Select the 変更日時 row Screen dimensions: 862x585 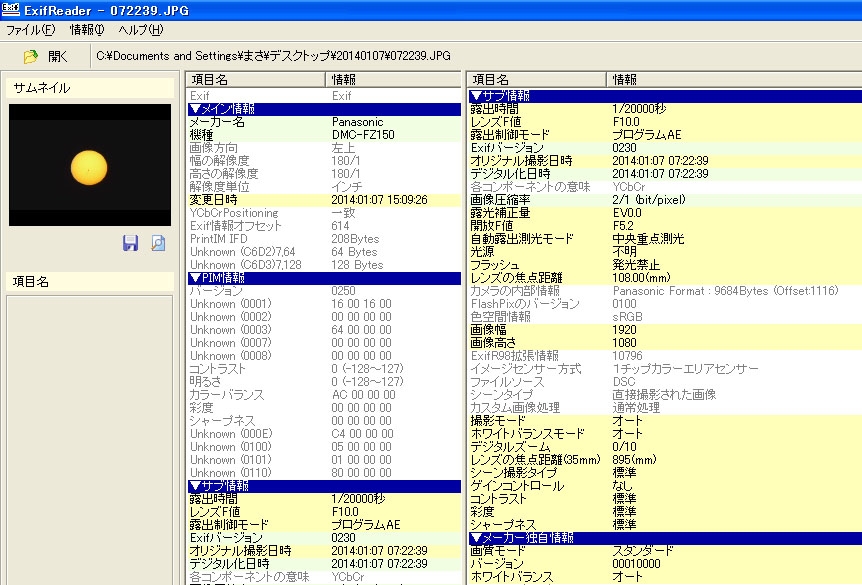(324, 200)
